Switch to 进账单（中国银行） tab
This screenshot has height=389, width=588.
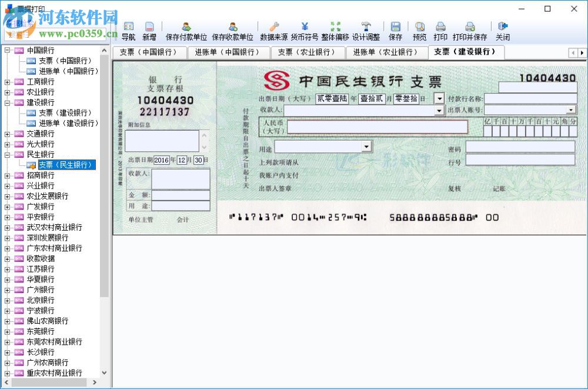(x=228, y=52)
